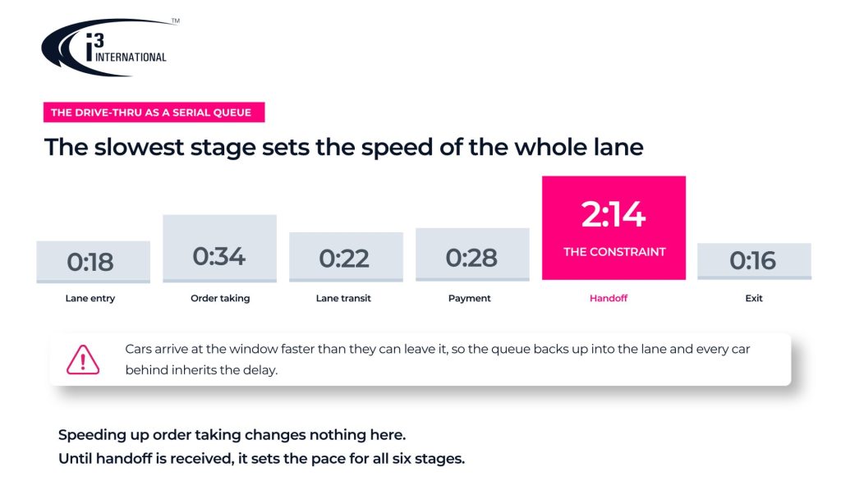The height and width of the screenshot is (504, 841).
Task: Click the 0:22 lane transit box
Action: (346, 257)
